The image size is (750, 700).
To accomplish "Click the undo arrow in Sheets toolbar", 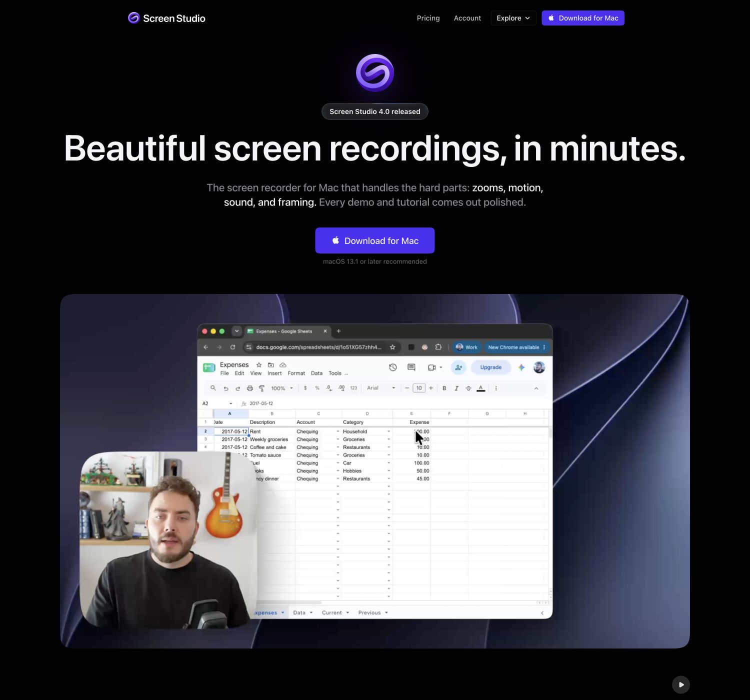I will 226,388.
